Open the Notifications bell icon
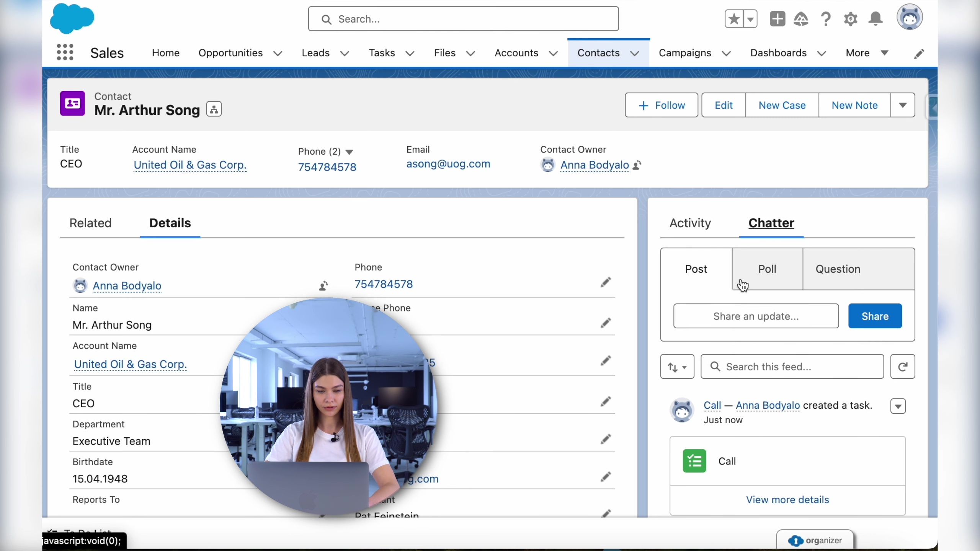This screenshot has height=551, width=980. click(x=875, y=19)
